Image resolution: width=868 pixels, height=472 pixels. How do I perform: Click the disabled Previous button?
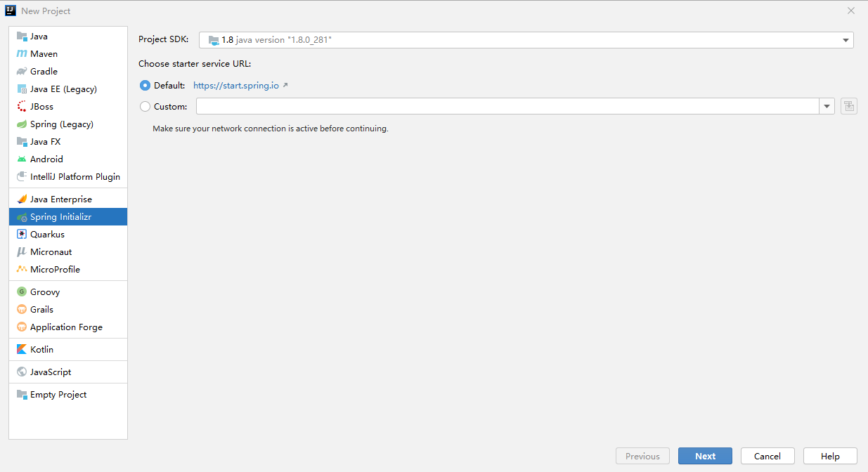(x=642, y=456)
